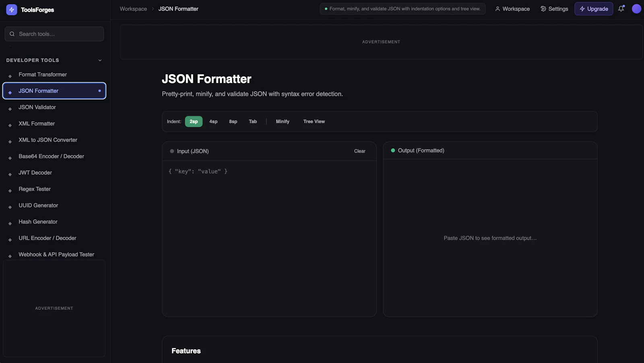
Task: Click the gear icon next to Settings
Action: pyautogui.click(x=543, y=9)
